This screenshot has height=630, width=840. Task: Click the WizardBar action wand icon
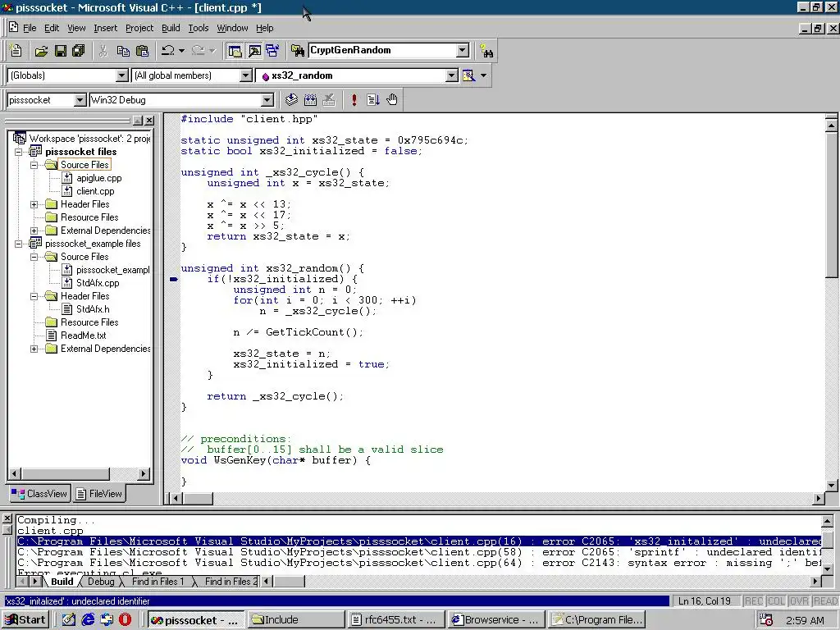(468, 75)
